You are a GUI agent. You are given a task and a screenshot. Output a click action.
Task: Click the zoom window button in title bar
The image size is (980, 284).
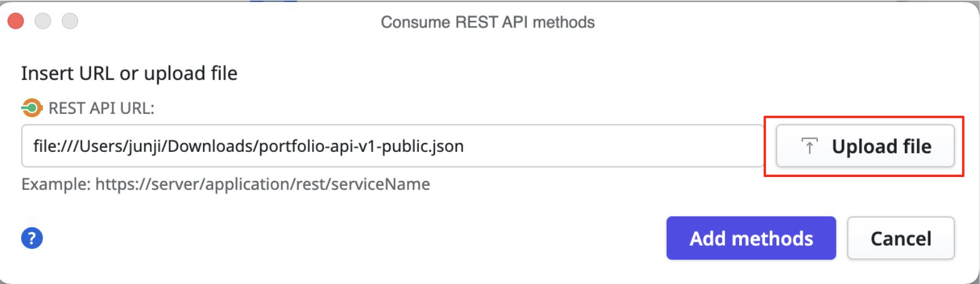[x=70, y=22]
